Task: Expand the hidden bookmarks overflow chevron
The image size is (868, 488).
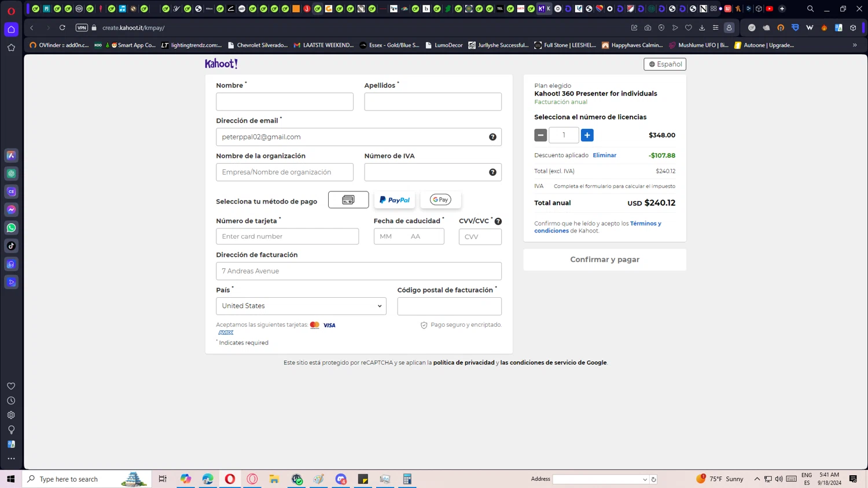Action: 855,45
